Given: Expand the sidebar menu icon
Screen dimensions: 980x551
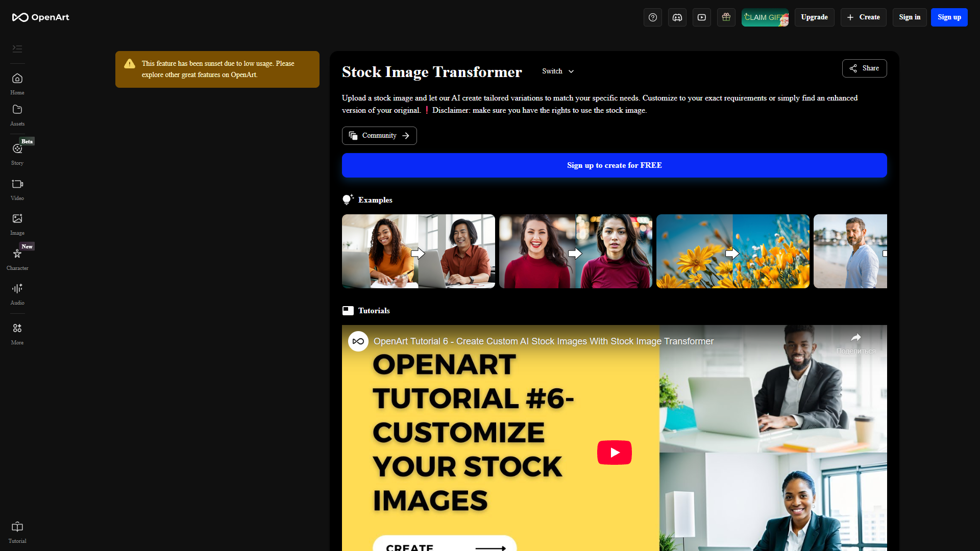Looking at the screenshot, I should coord(17,49).
